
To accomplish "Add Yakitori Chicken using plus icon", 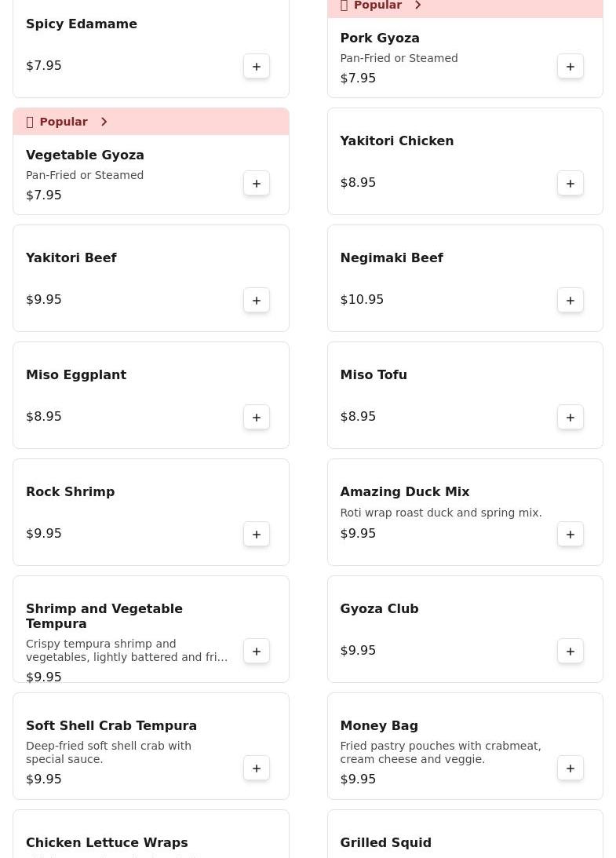I will click(570, 184).
